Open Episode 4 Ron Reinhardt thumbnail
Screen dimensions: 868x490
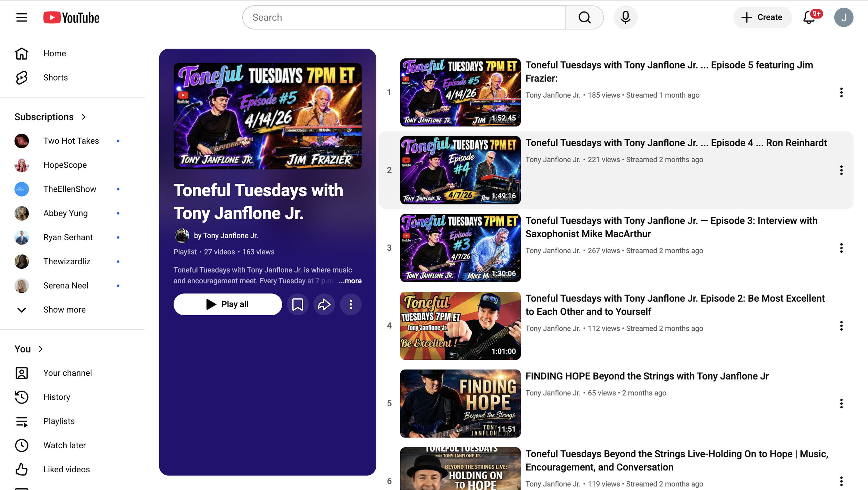[x=460, y=170]
